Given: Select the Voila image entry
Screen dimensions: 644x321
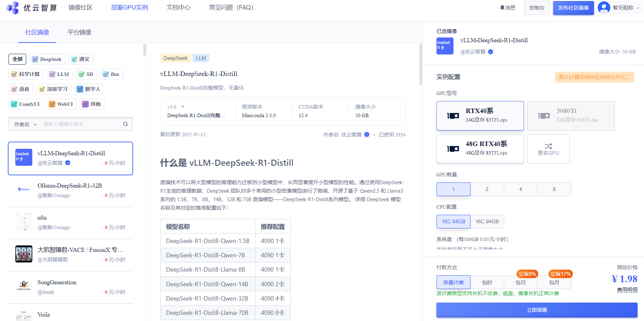Looking at the screenshot, I should point(70,315).
